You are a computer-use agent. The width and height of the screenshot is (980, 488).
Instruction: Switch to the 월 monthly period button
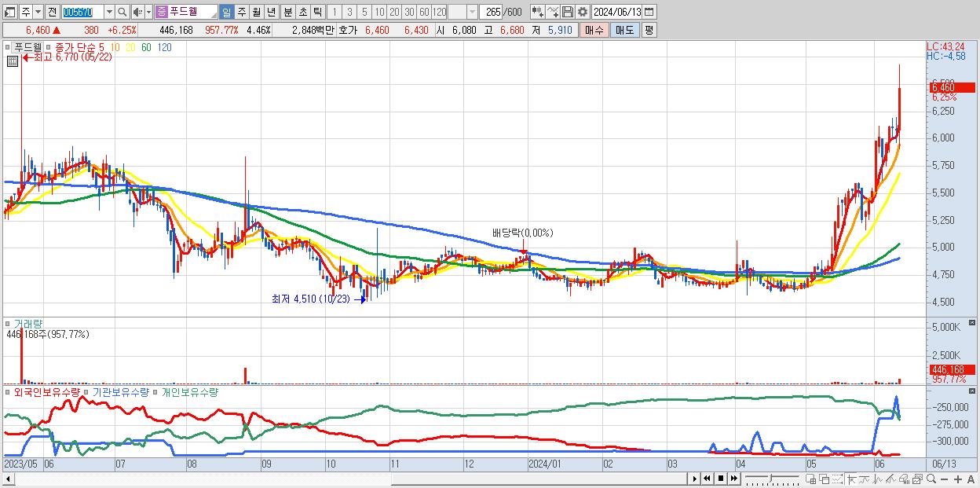point(256,12)
